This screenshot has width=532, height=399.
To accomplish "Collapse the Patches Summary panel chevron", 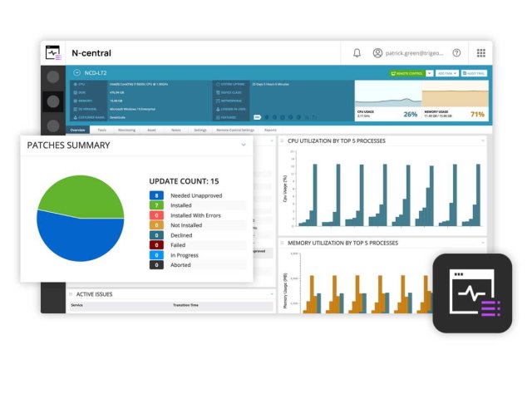I will coord(244,145).
